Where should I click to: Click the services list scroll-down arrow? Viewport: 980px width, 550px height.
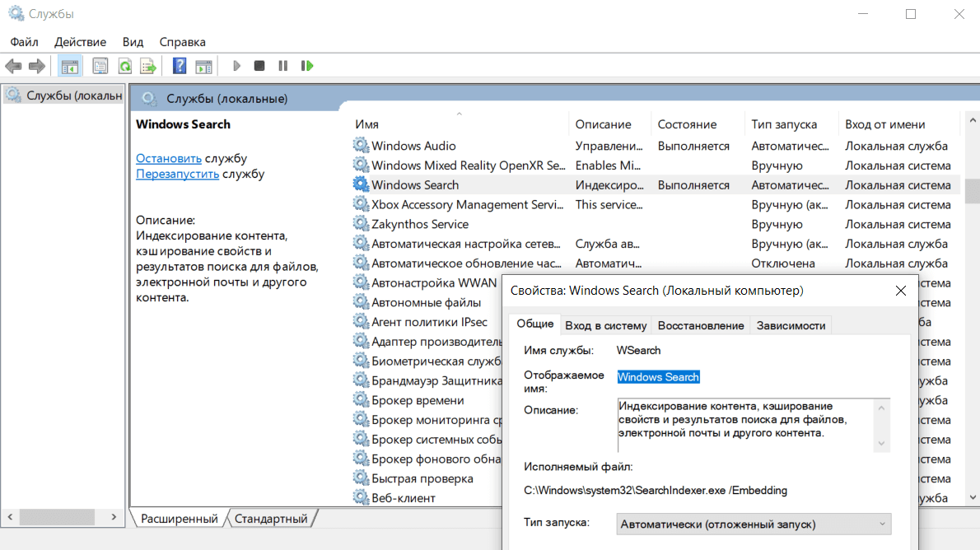pos(973,497)
